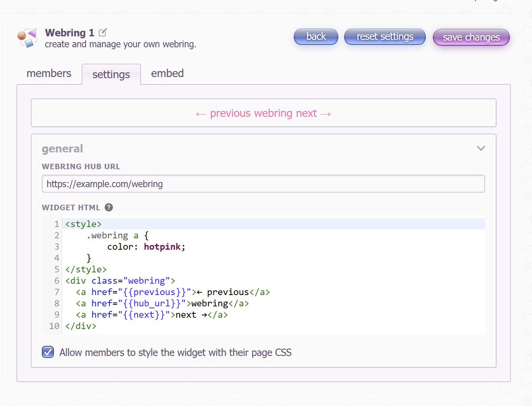Open the embed tab
Viewport: 532px width, 406px height.
tap(167, 73)
